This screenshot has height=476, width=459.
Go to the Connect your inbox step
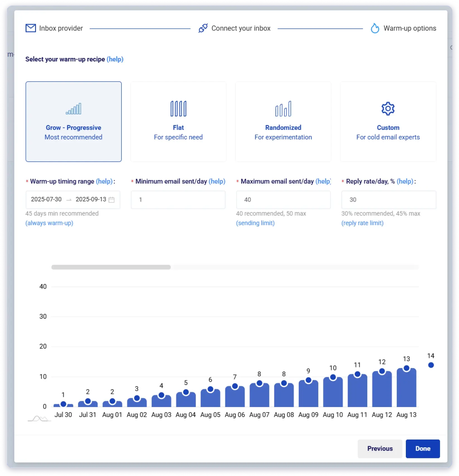pyautogui.click(x=241, y=28)
